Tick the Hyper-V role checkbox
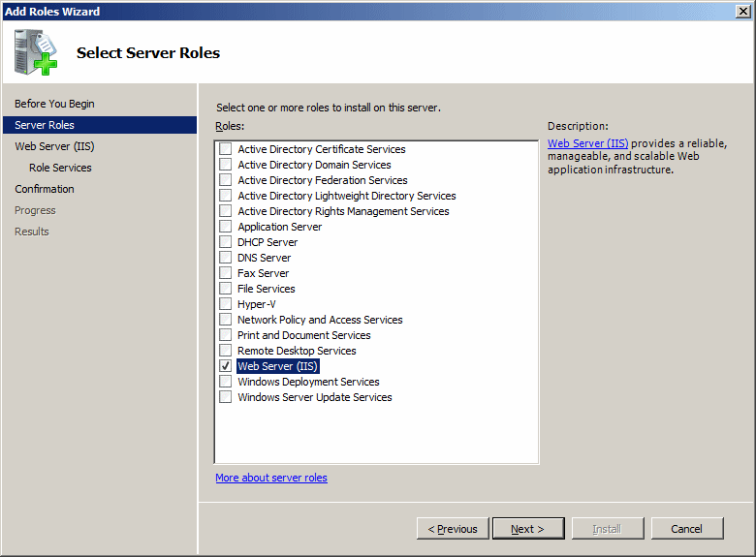This screenshot has width=756, height=557. 226,304
